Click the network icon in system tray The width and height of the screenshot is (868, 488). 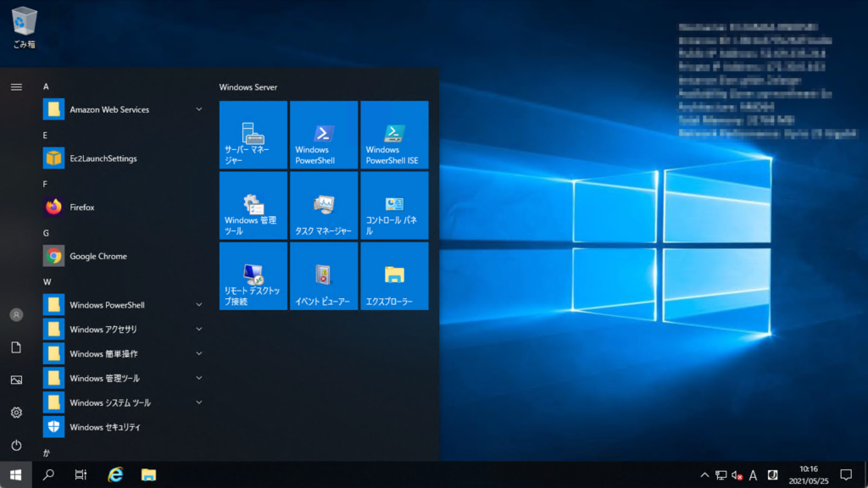pos(721,474)
